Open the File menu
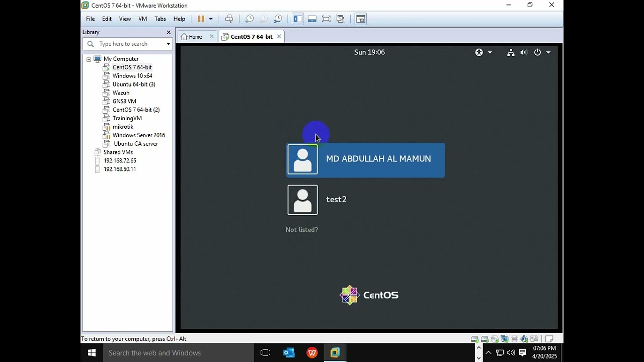This screenshot has width=644, height=362. click(91, 19)
